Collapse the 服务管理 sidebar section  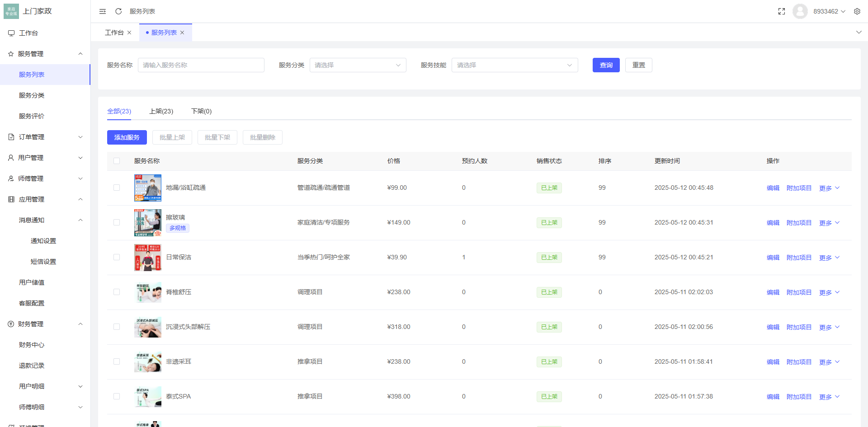coord(80,53)
